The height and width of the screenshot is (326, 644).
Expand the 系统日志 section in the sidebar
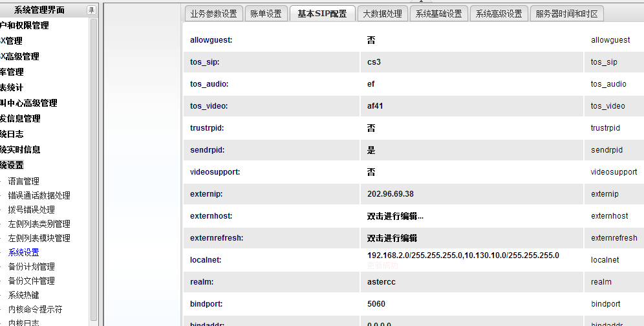click(12, 134)
